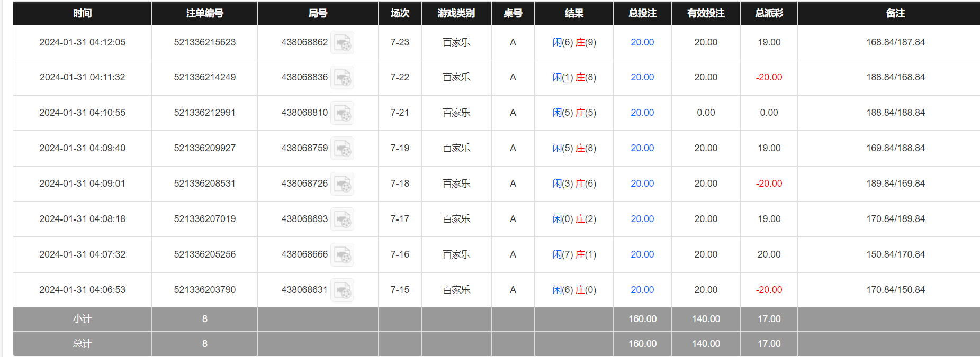The image size is (980, 357).
Task: Open video replay icon for round 438068693
Action: click(x=343, y=219)
